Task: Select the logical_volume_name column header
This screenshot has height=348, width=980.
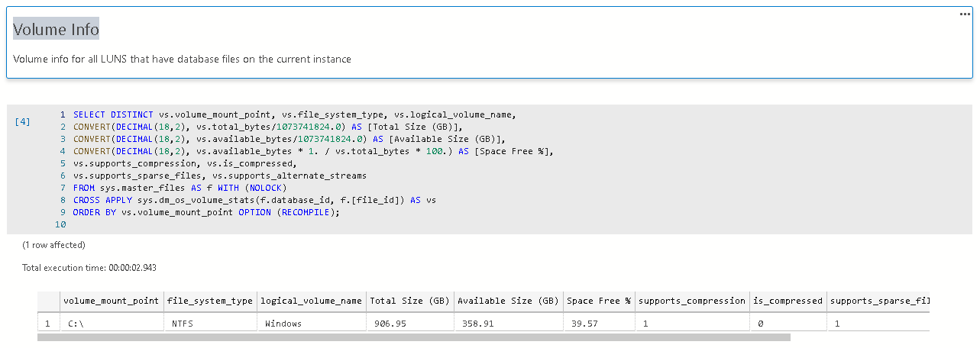Action: [x=311, y=301]
